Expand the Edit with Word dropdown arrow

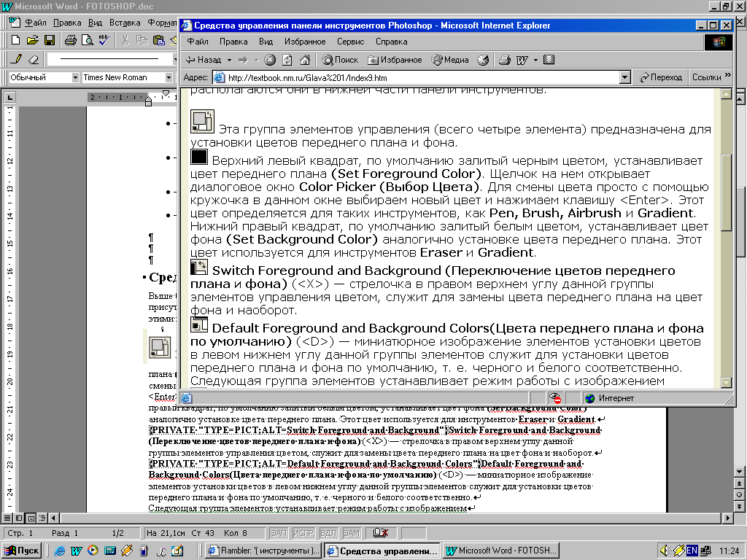pos(535,60)
